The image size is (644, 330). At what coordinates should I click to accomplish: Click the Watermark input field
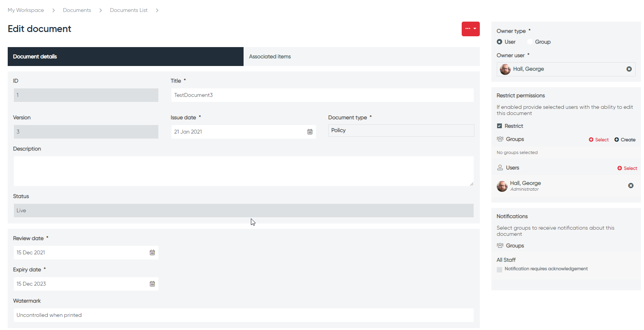pyautogui.click(x=244, y=315)
